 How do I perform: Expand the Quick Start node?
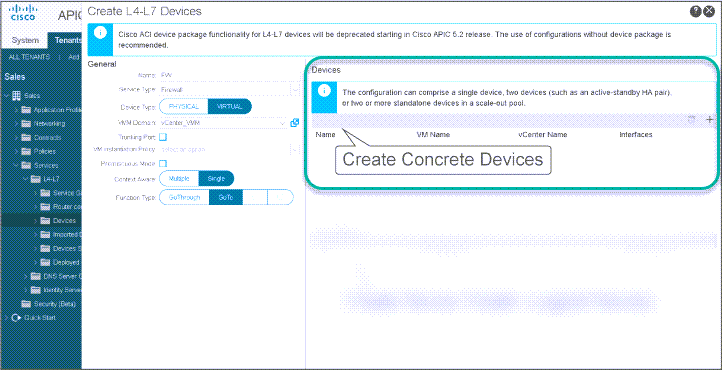(x=6, y=318)
